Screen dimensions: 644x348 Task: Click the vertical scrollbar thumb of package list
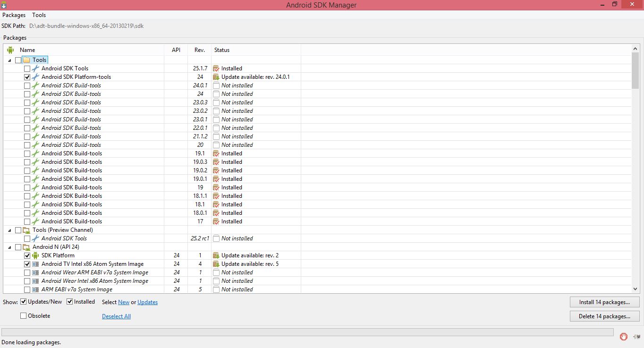pyautogui.click(x=636, y=70)
